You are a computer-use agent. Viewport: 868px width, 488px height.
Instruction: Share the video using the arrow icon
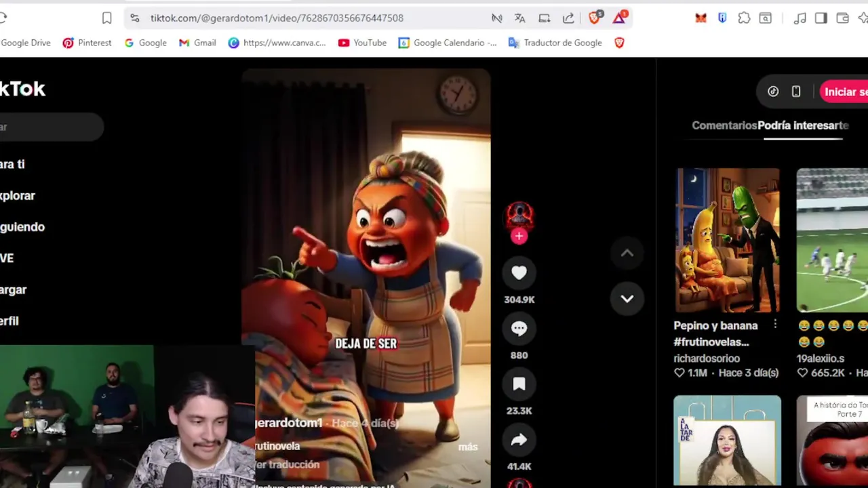pos(519,440)
